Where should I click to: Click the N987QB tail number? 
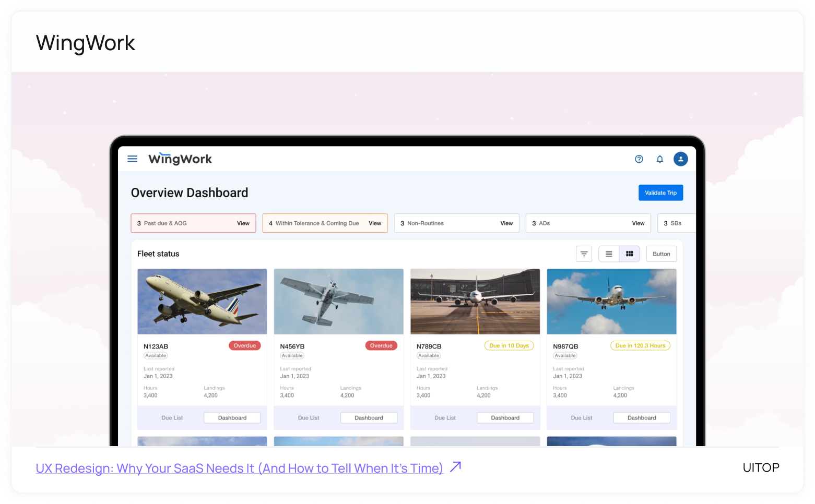pyautogui.click(x=565, y=346)
